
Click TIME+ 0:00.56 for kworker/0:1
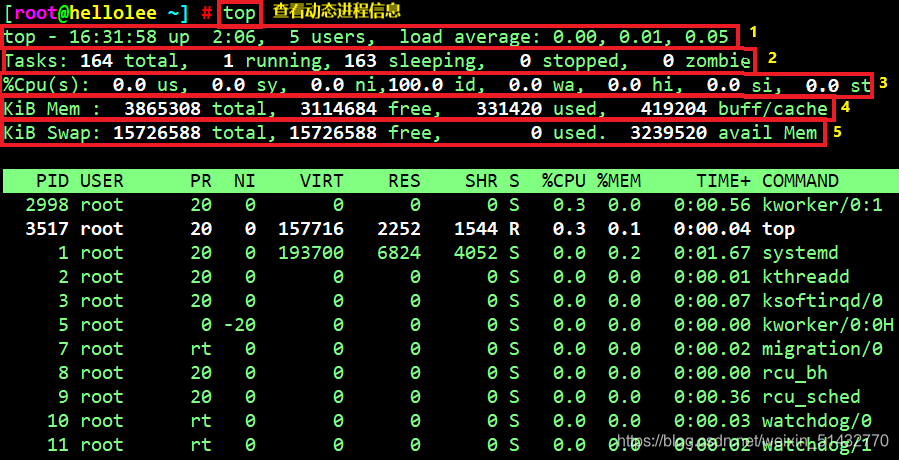(x=712, y=205)
